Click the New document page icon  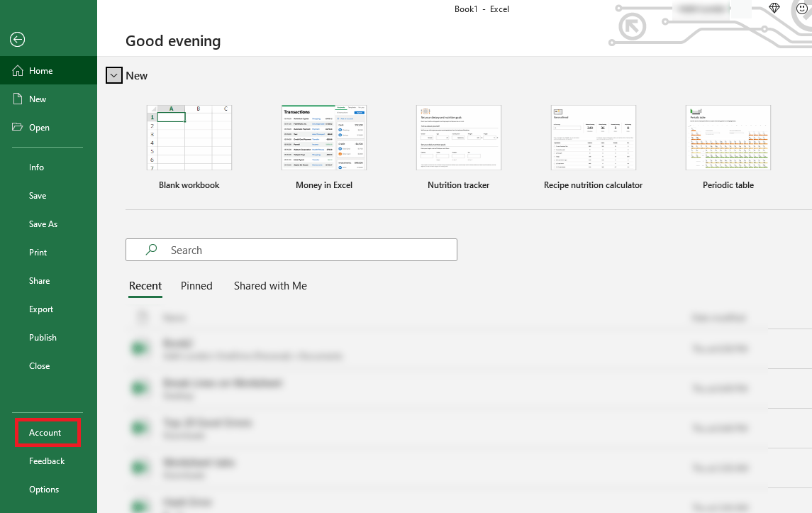coord(18,99)
